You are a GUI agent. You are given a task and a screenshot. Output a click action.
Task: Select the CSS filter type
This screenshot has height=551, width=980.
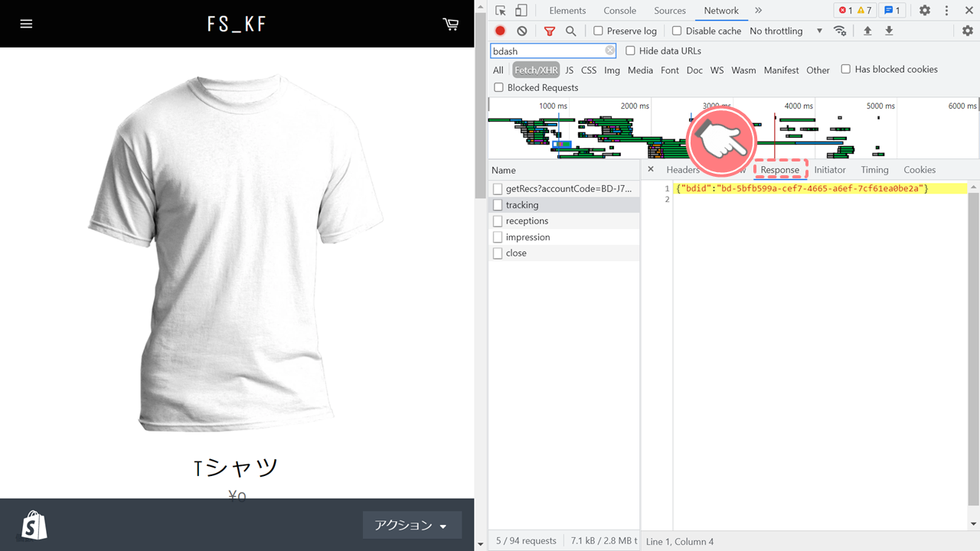588,70
